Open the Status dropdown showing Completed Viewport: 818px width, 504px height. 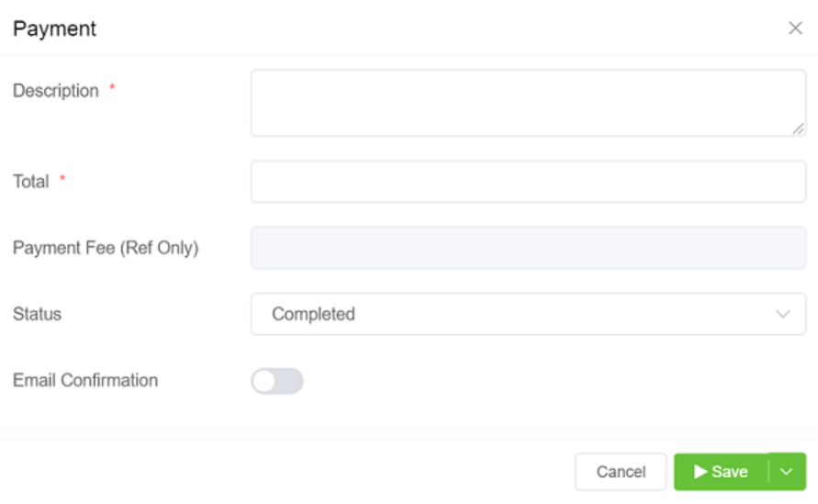528,314
